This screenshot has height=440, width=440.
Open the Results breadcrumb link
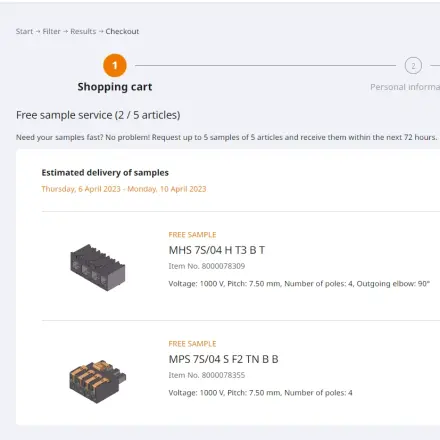click(x=83, y=31)
